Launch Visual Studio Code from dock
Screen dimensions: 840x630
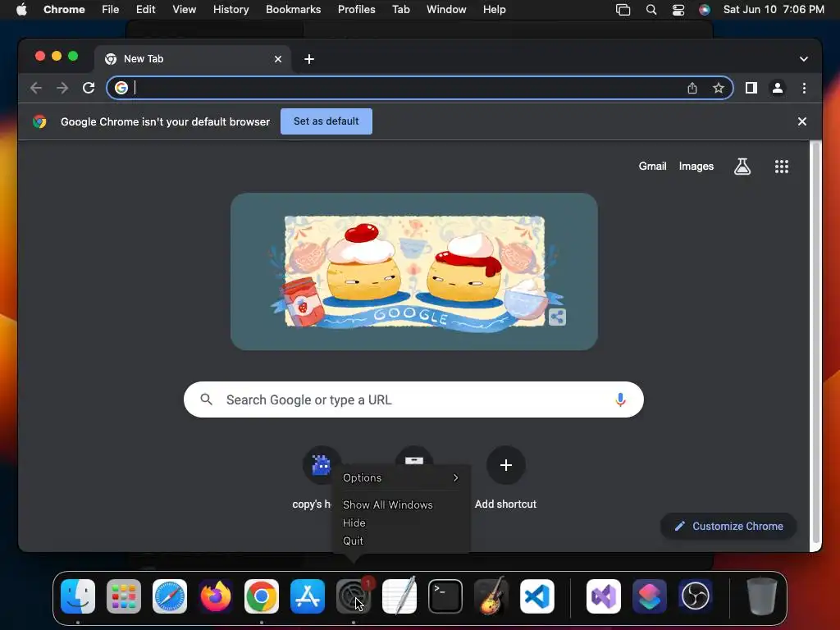[x=537, y=596]
